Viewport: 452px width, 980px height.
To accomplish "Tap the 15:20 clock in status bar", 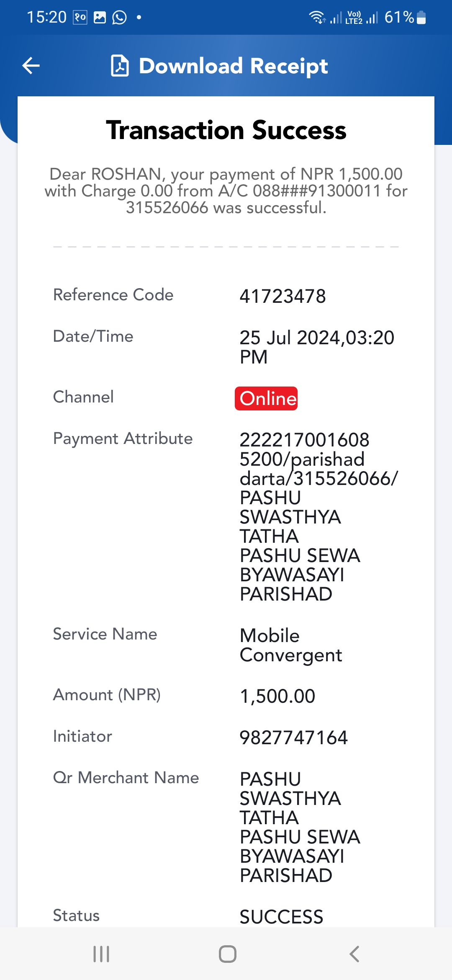I will pos(46,18).
